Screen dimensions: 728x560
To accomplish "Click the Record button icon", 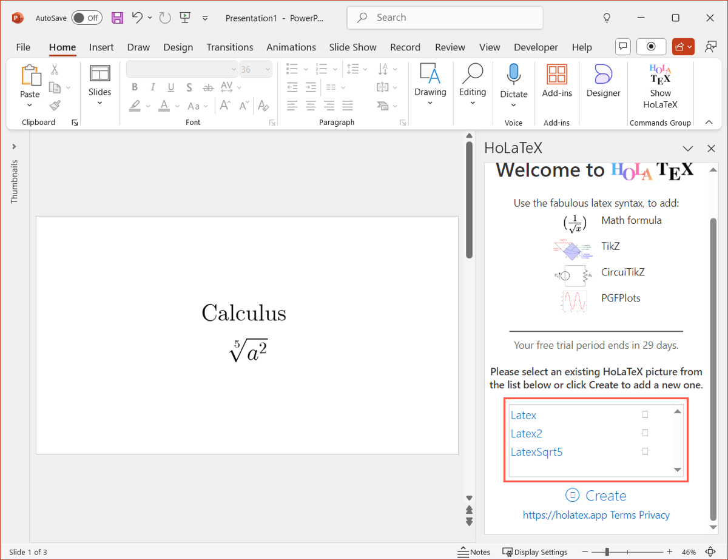I will point(652,46).
